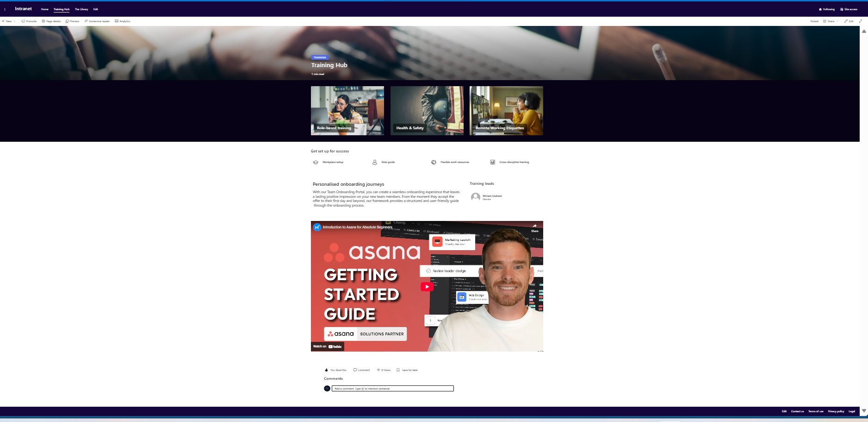Expand the page to full screen
Viewport: 868px width, 422px height.
860,21
